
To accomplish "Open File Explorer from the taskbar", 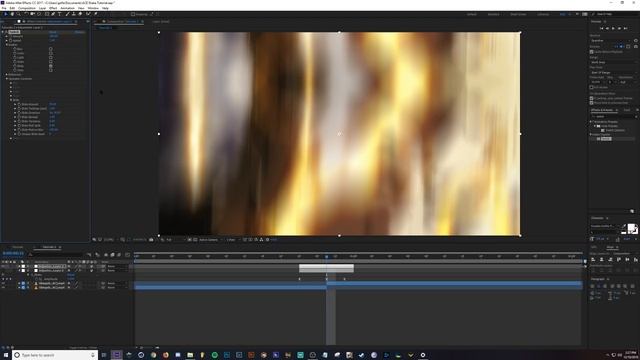I will 190,355.
